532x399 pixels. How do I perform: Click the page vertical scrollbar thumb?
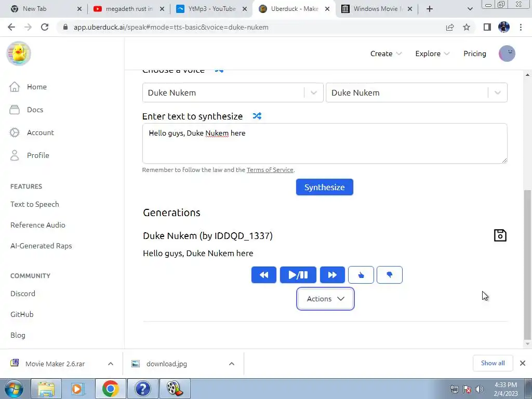click(x=527, y=264)
